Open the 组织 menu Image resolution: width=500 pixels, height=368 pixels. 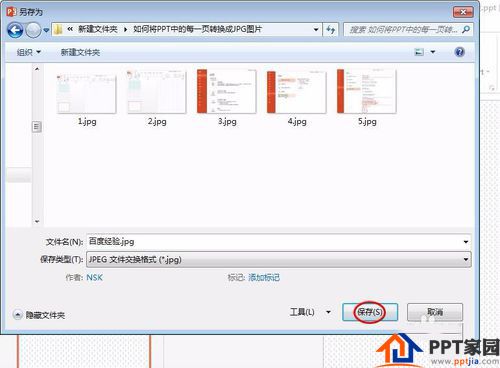click(29, 52)
